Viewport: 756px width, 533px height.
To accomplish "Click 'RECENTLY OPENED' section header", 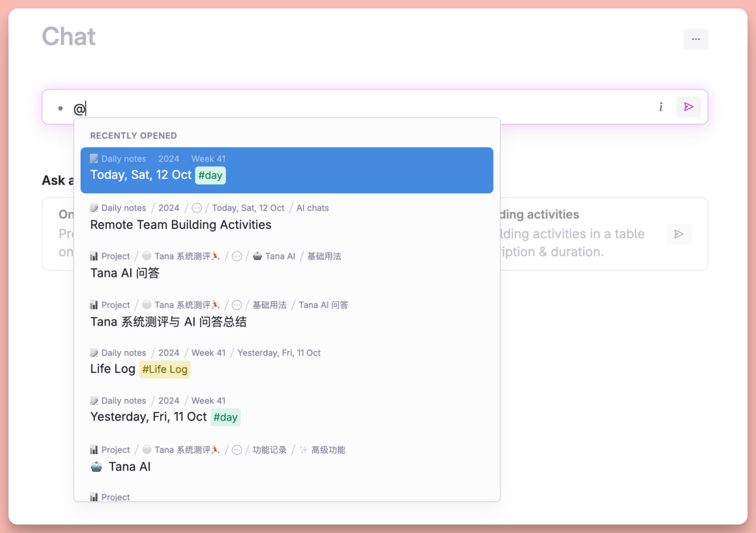I will pos(133,136).
